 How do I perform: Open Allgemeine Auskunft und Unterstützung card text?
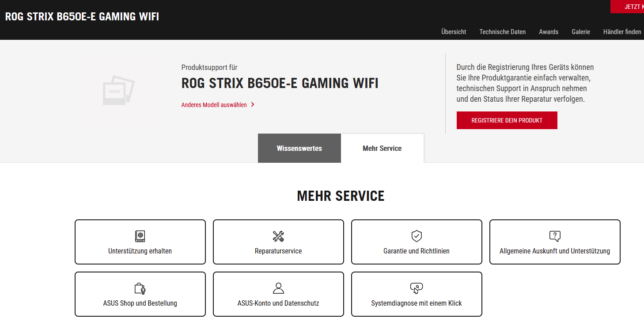(555, 251)
